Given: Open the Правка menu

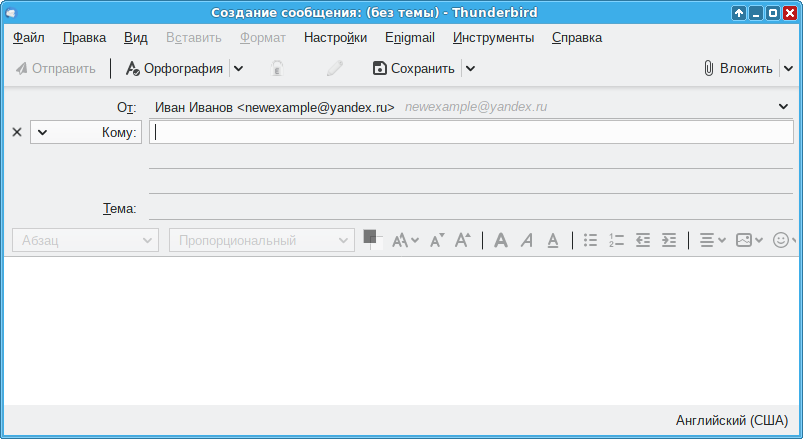Looking at the screenshot, I should [84, 38].
